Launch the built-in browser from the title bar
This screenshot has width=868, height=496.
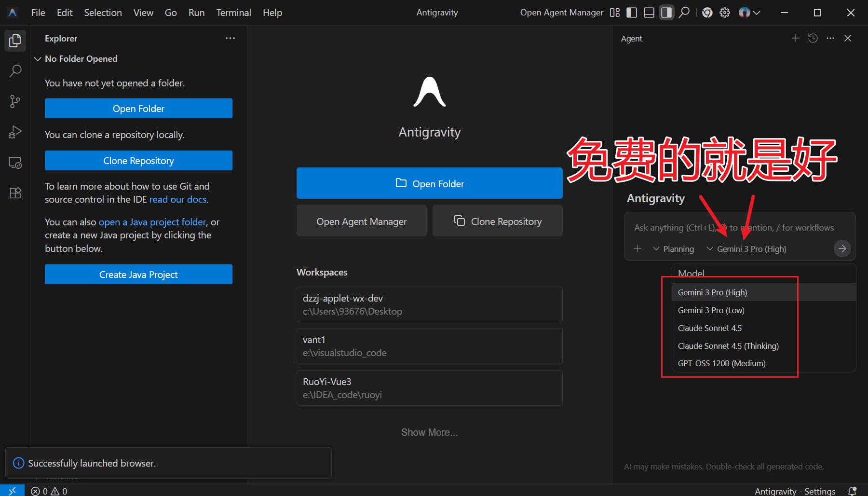(707, 13)
